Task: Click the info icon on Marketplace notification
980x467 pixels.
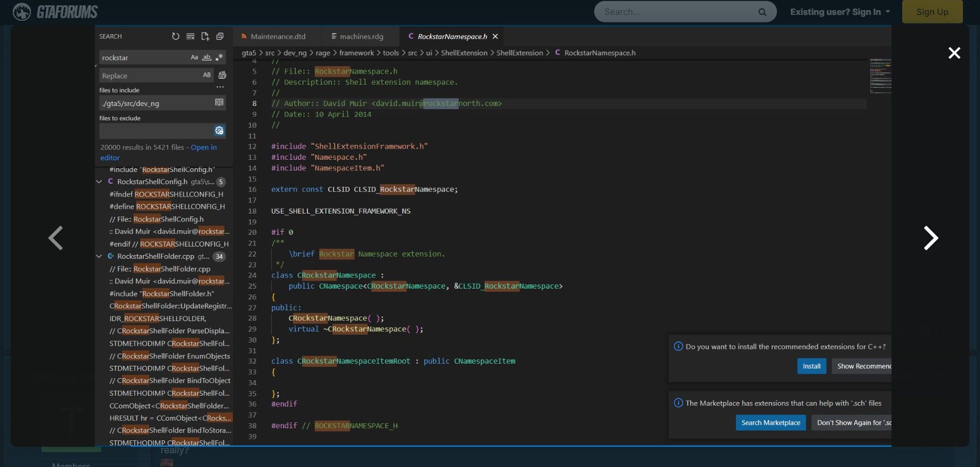Action: click(678, 403)
